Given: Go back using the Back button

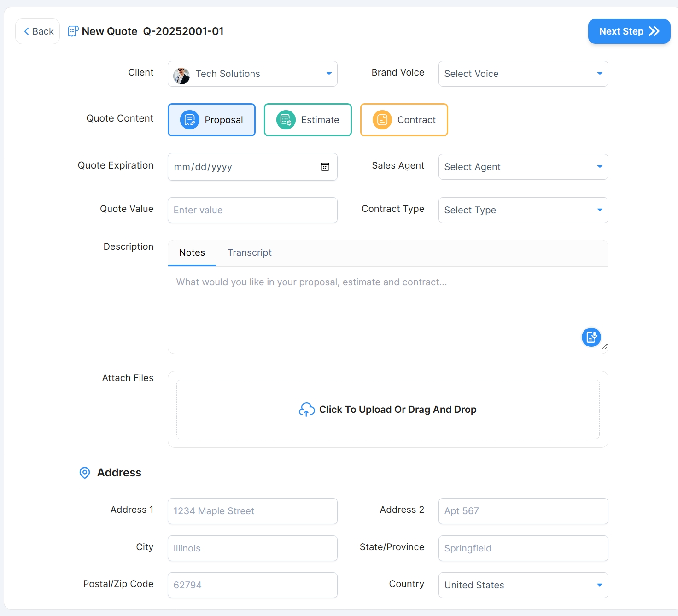Looking at the screenshot, I should 38,31.
